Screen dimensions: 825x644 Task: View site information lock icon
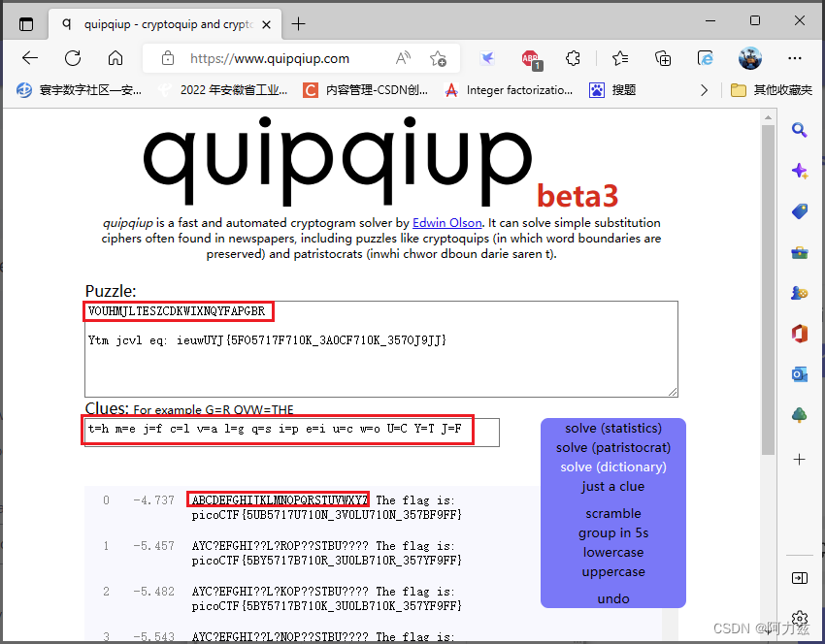pyautogui.click(x=167, y=58)
